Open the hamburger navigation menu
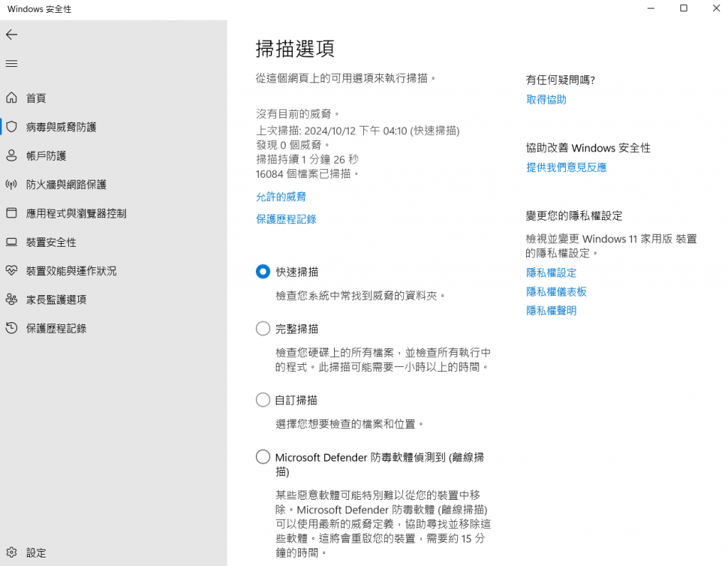728x566 pixels. tap(11, 63)
